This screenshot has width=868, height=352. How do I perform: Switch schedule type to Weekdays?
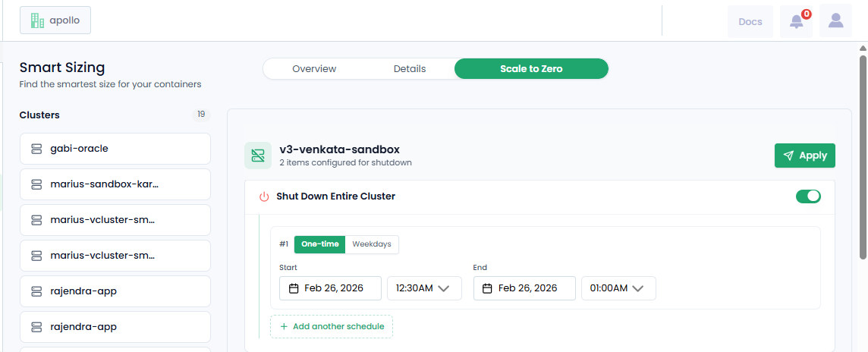(372, 244)
